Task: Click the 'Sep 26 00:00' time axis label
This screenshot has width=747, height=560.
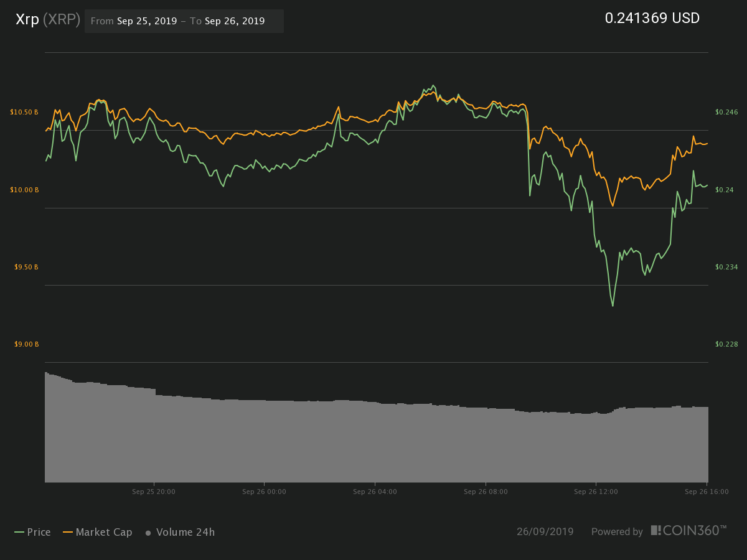Action: (264, 492)
